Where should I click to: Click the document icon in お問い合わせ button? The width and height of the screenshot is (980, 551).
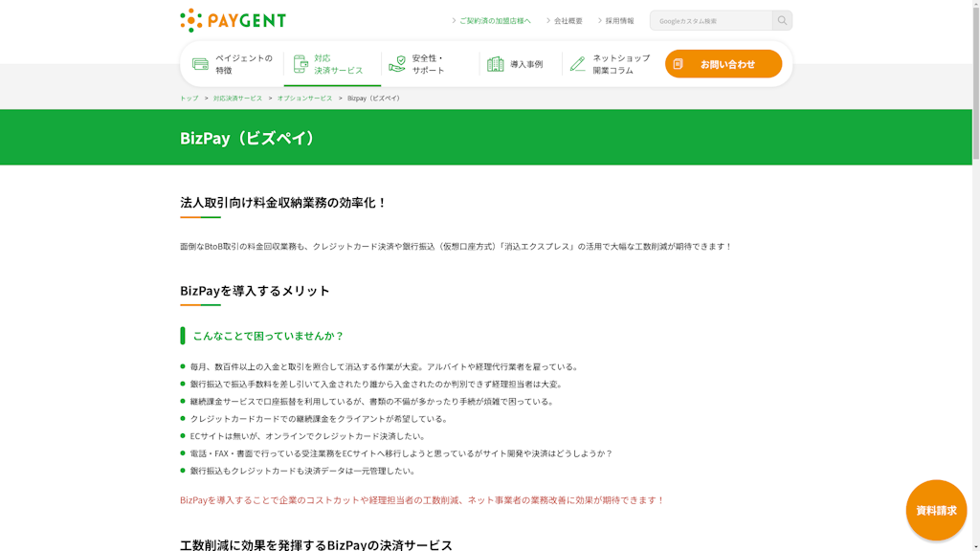[x=678, y=64]
